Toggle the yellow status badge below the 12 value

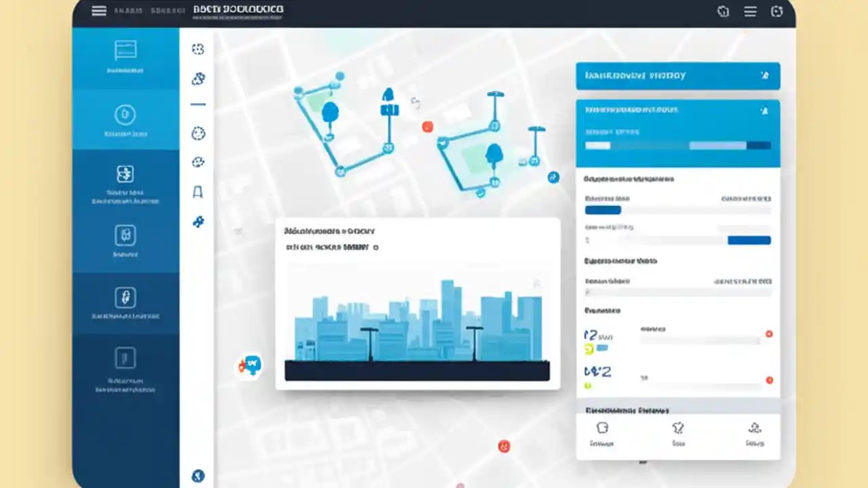[x=589, y=348]
